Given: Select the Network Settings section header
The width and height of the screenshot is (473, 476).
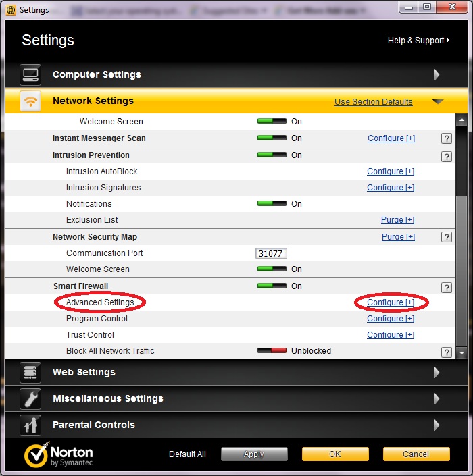Looking at the screenshot, I should [236, 101].
